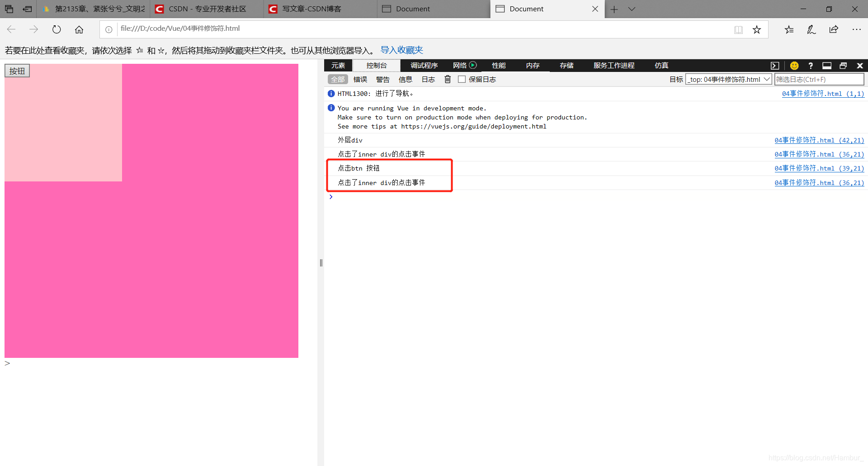Viewport: 868px width, 466px height.
Task: Click the add notes pen icon
Action: tap(811, 30)
